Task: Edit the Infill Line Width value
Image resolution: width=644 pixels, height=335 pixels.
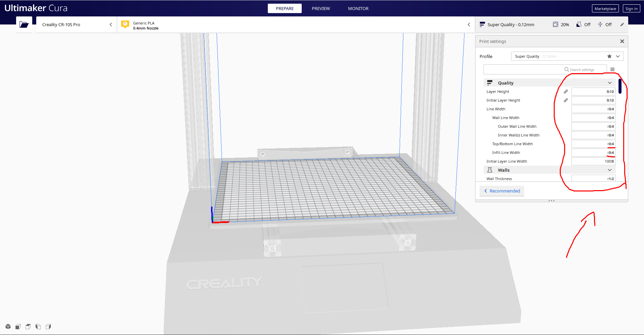Action: click(593, 153)
